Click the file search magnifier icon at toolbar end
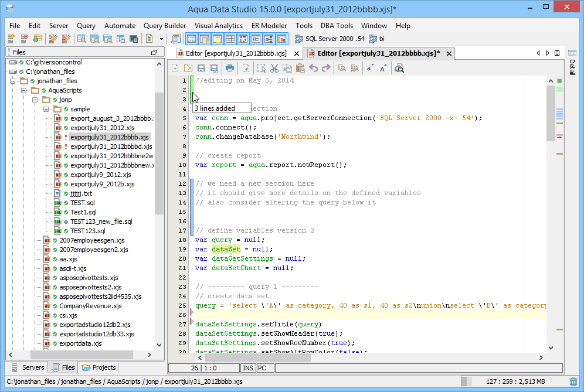Image resolution: width=584 pixels, height=392 pixels. [399, 68]
